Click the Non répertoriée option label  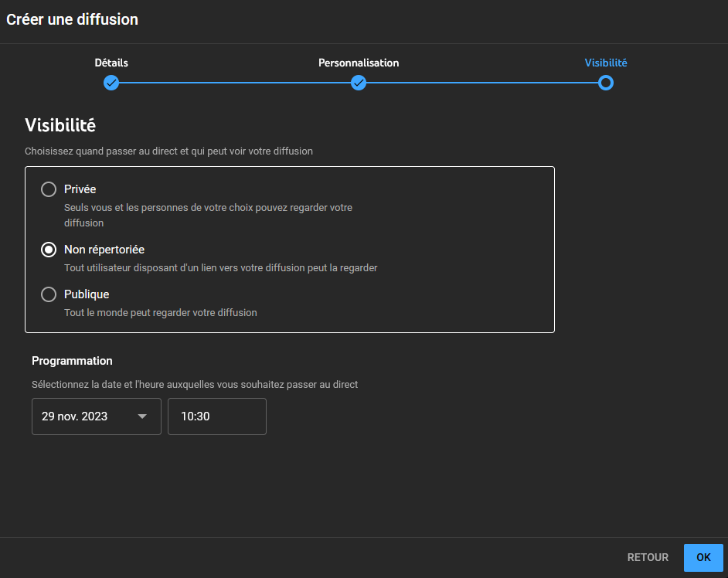click(104, 250)
